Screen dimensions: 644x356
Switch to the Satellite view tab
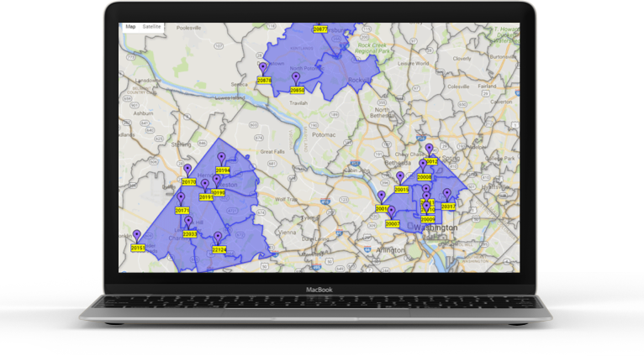(151, 27)
